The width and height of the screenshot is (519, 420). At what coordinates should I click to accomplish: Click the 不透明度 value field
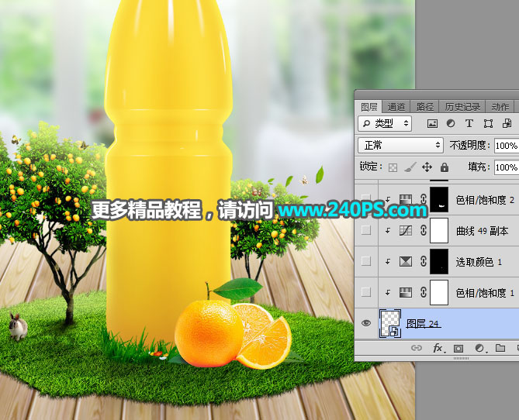pos(506,145)
